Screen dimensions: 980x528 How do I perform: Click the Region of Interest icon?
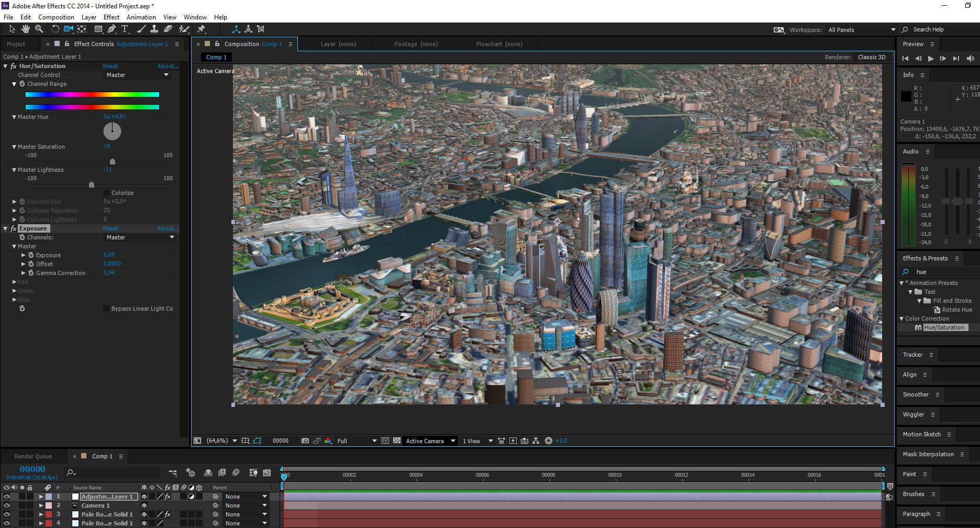(x=385, y=441)
